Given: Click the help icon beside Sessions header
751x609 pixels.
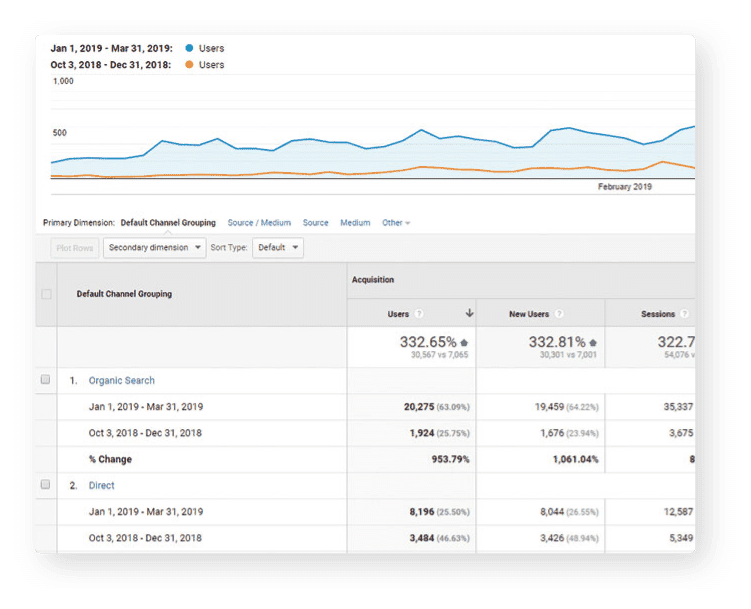Looking at the screenshot, I should click(x=685, y=314).
